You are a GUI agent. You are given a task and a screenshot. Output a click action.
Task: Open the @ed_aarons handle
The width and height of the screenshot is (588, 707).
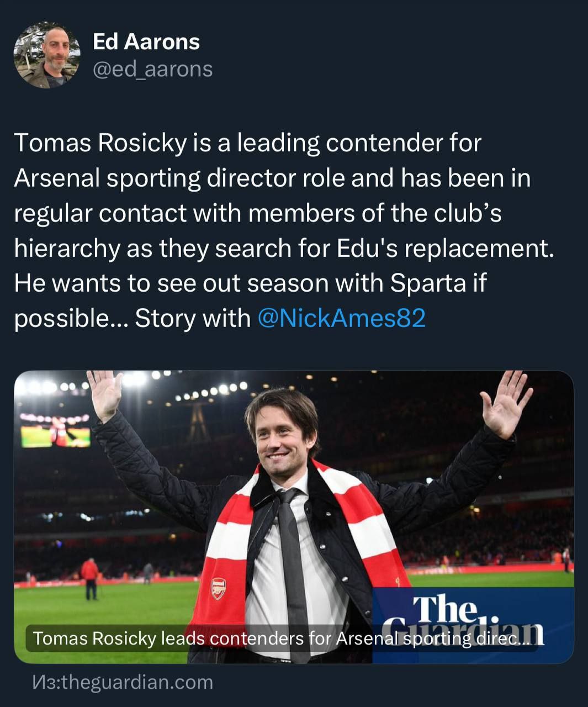pyautogui.click(x=152, y=70)
